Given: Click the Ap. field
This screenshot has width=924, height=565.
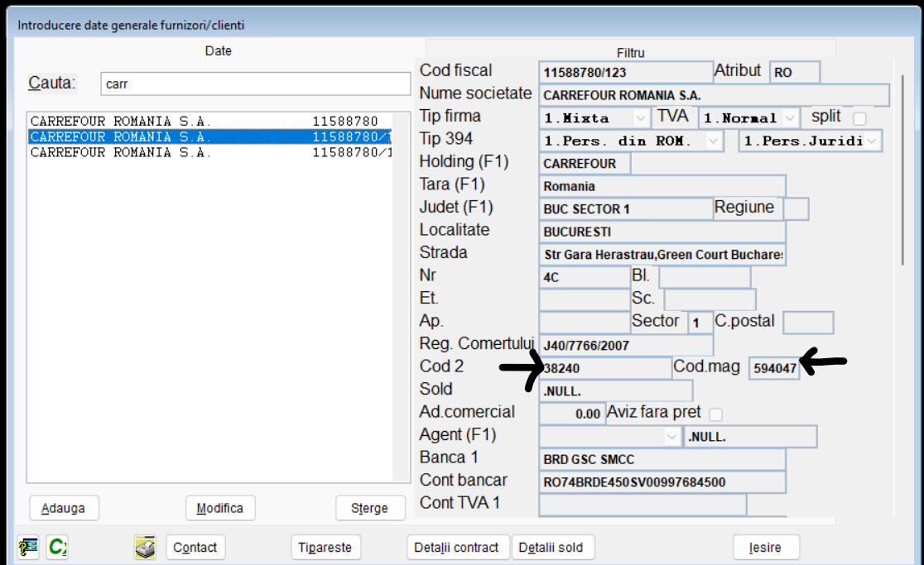Looking at the screenshot, I should click(584, 323).
